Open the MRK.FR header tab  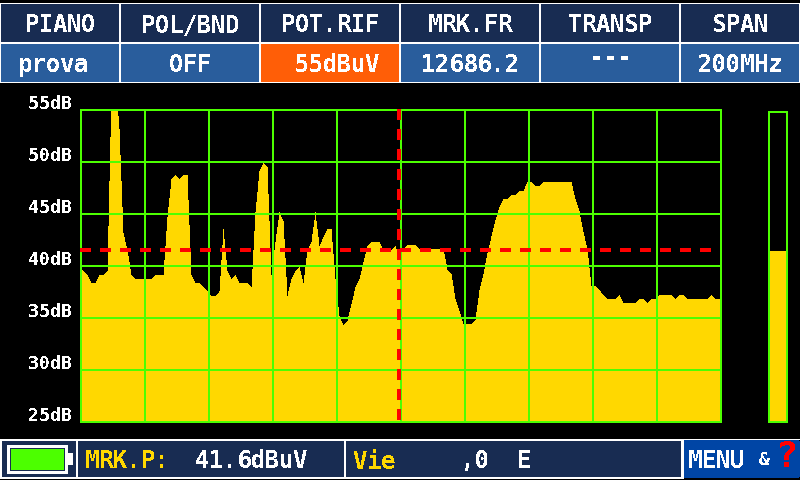point(470,23)
